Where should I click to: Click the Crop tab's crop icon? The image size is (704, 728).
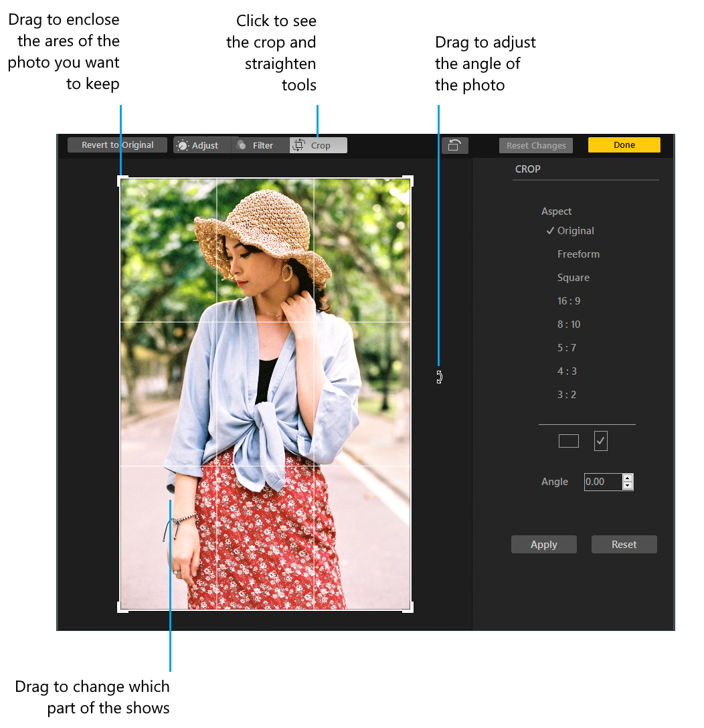pyautogui.click(x=298, y=145)
